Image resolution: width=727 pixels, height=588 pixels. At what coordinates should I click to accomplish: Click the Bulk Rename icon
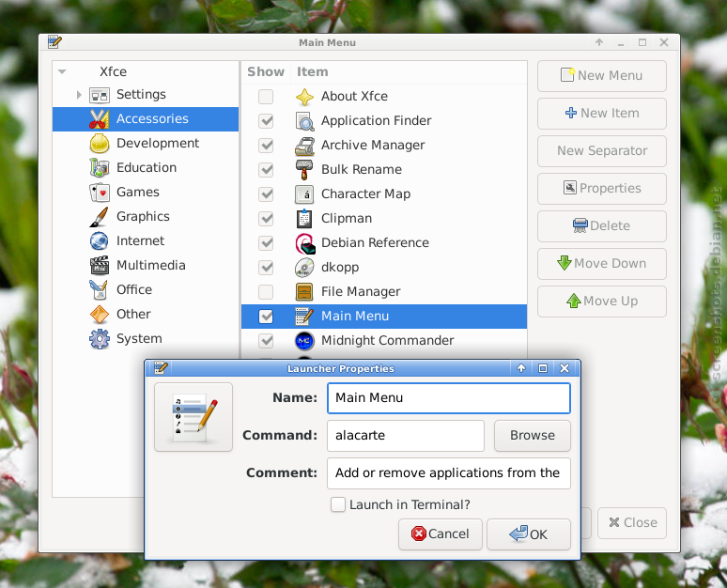tap(304, 170)
